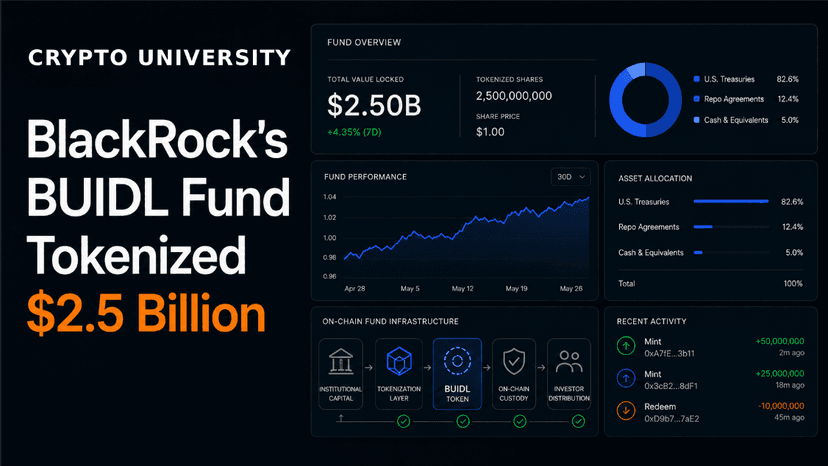Click the orange Redeem down-arrow icon
828x466 pixels.
[626, 411]
